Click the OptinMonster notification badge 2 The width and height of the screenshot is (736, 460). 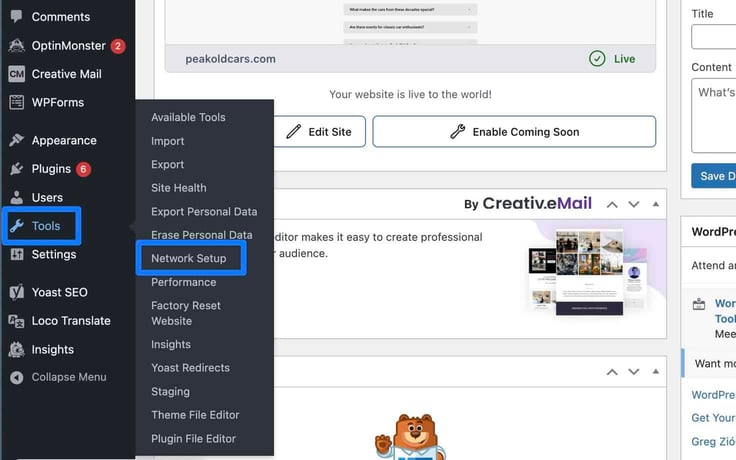coord(118,46)
